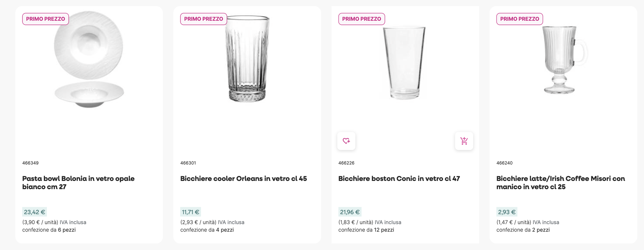Click the 21,96 € price tag
This screenshot has width=644, height=250.
pos(350,212)
